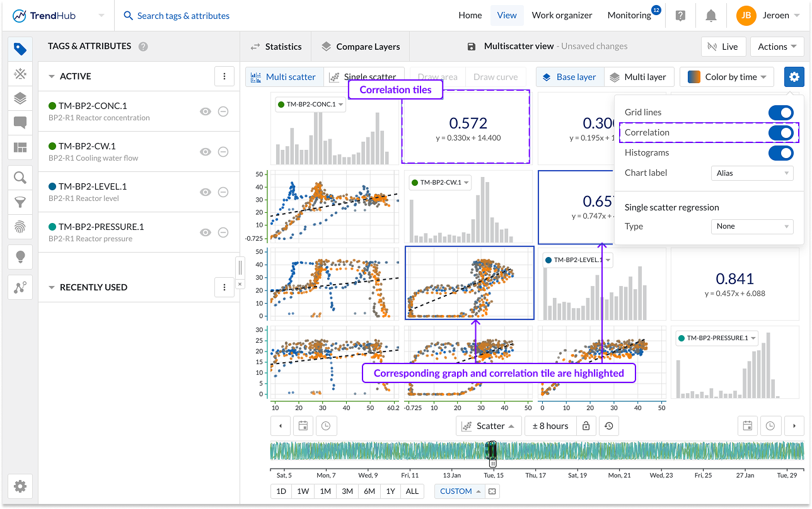Click the lock icon beside ± 8 hours

pyautogui.click(x=586, y=426)
